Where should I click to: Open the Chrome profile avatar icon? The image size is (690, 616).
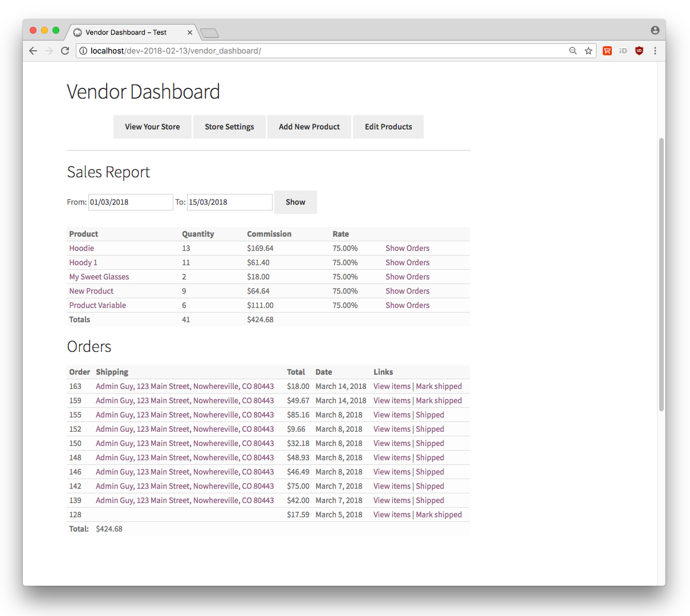[x=655, y=30]
